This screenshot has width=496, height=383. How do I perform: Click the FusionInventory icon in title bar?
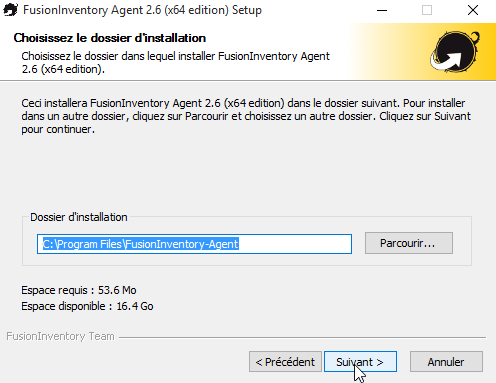(x=10, y=10)
